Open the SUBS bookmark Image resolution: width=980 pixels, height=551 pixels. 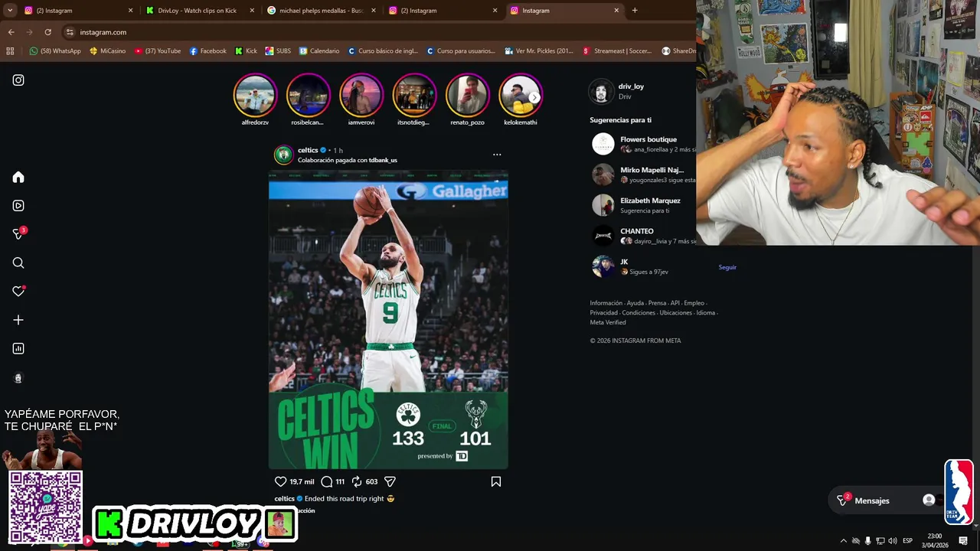click(x=278, y=51)
